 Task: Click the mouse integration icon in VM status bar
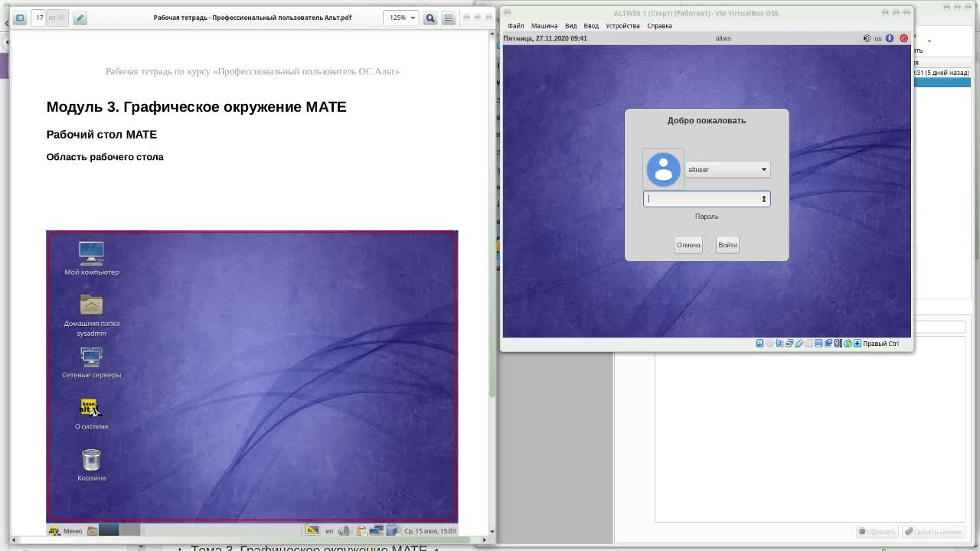coord(848,344)
